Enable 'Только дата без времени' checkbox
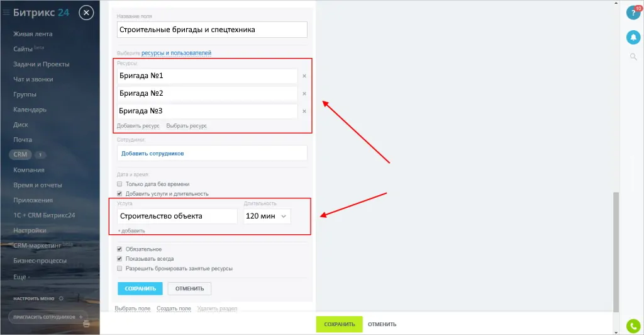 120,184
